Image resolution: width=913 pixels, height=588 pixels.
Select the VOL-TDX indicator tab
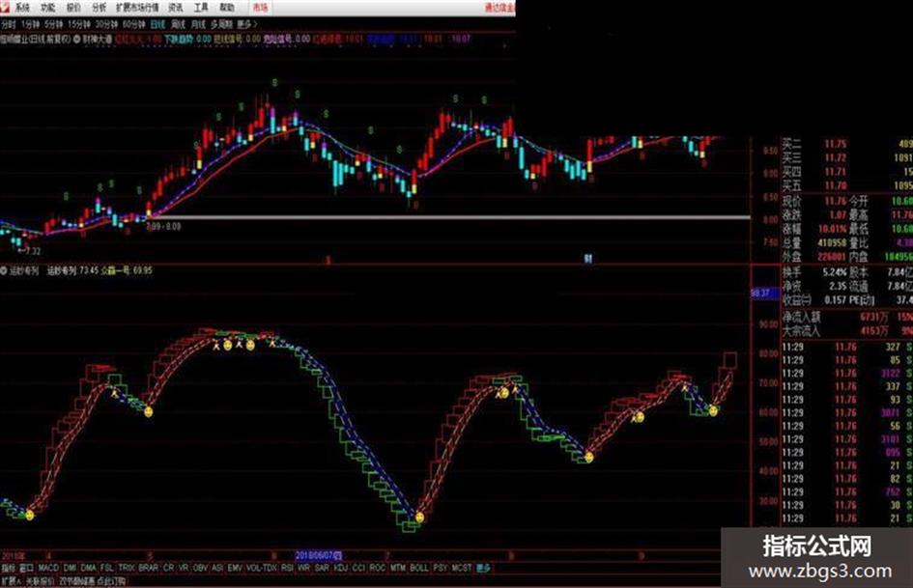pyautogui.click(x=262, y=568)
